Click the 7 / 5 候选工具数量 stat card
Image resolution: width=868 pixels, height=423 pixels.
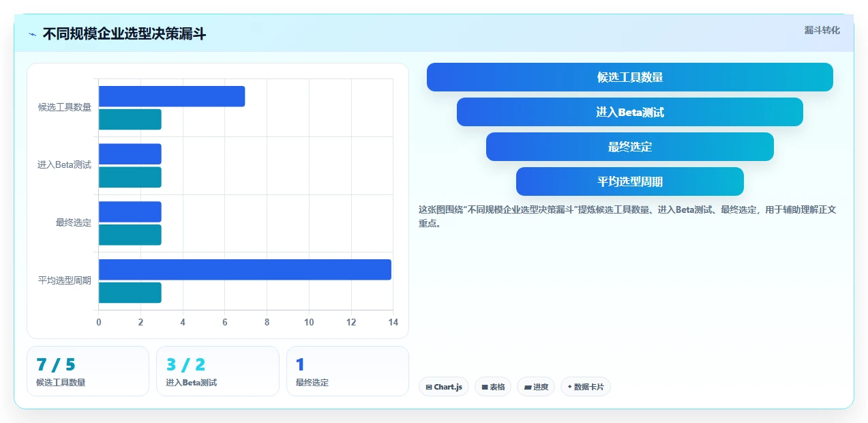pos(88,371)
